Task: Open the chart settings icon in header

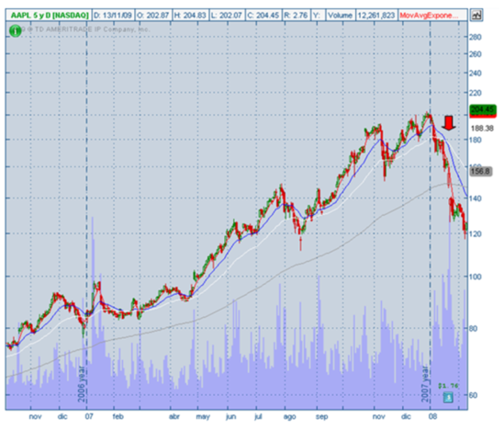Action: click(x=476, y=15)
